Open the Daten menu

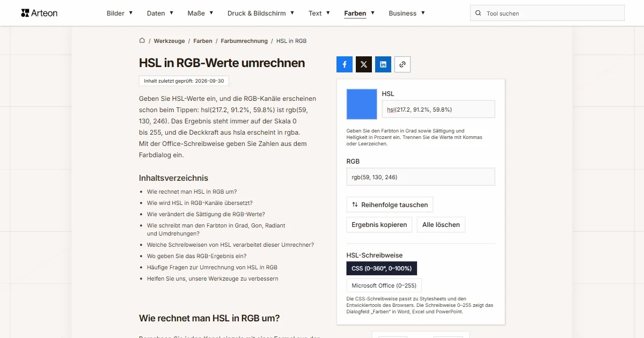click(156, 13)
